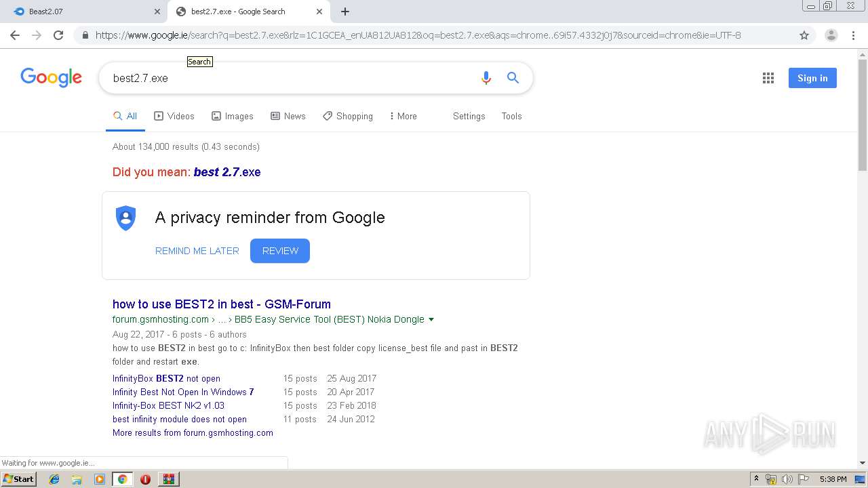Image resolution: width=868 pixels, height=488 pixels.
Task: Open 'best infinity module does not open'
Action: coord(180,420)
